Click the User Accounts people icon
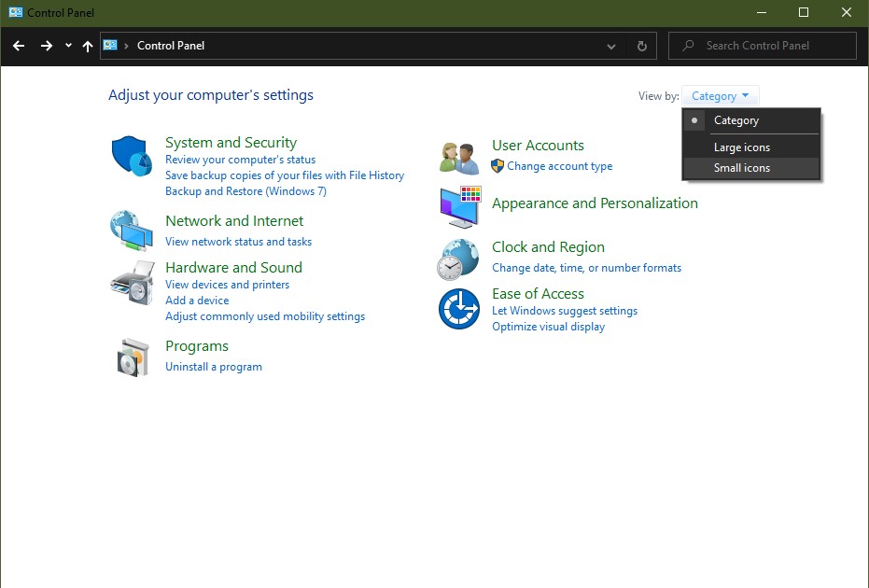Image resolution: width=869 pixels, height=588 pixels. coord(459,158)
